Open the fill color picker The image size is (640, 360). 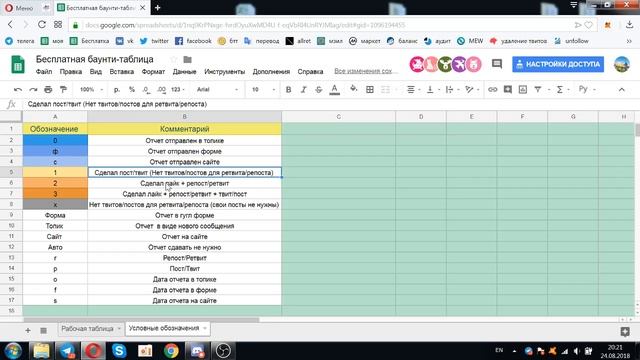[353, 89]
